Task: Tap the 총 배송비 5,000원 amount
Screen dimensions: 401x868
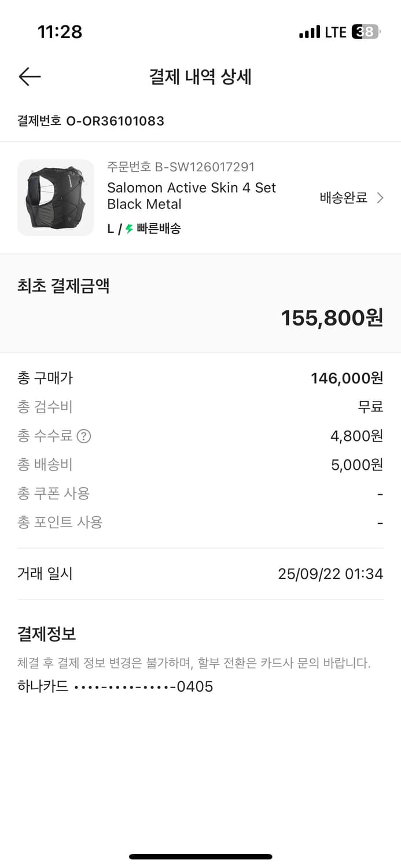Action: 356,465
